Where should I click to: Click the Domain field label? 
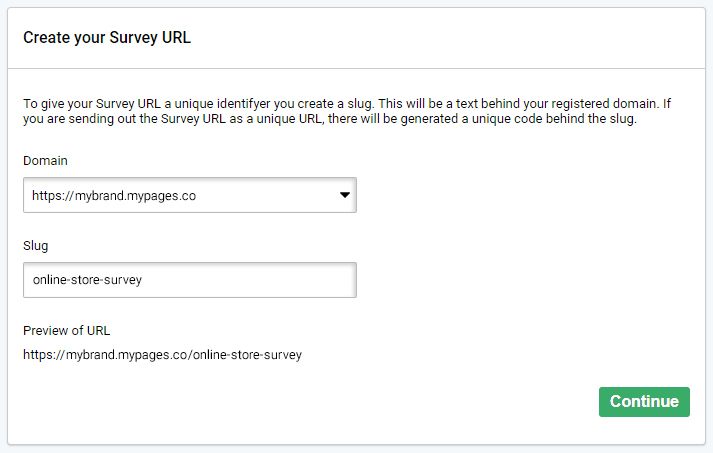(45, 160)
